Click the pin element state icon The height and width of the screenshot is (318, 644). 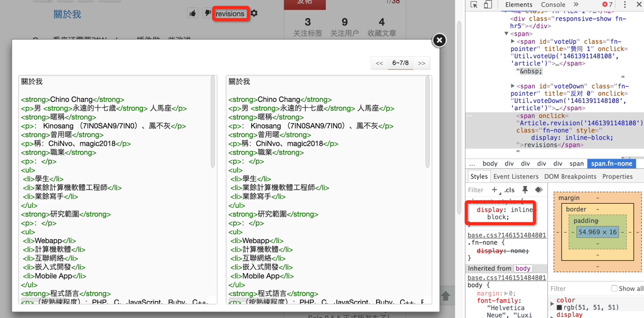[x=525, y=190]
